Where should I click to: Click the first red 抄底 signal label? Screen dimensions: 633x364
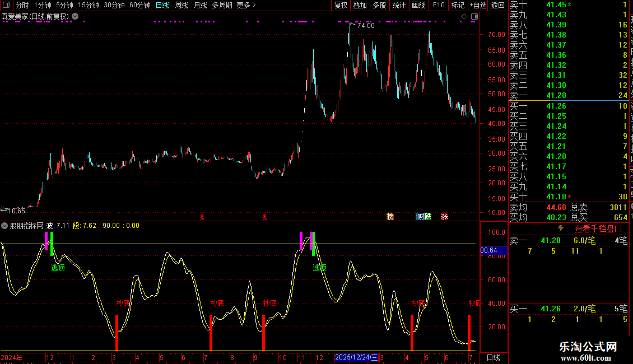point(123,303)
